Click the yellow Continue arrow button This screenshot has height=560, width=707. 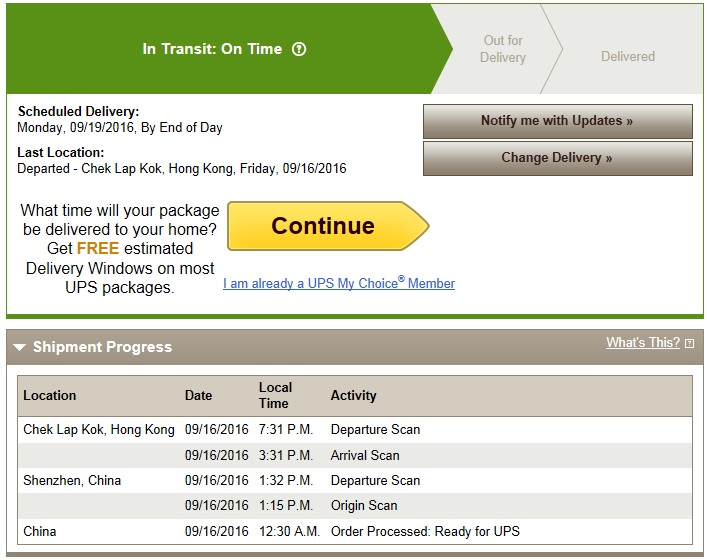coord(328,226)
